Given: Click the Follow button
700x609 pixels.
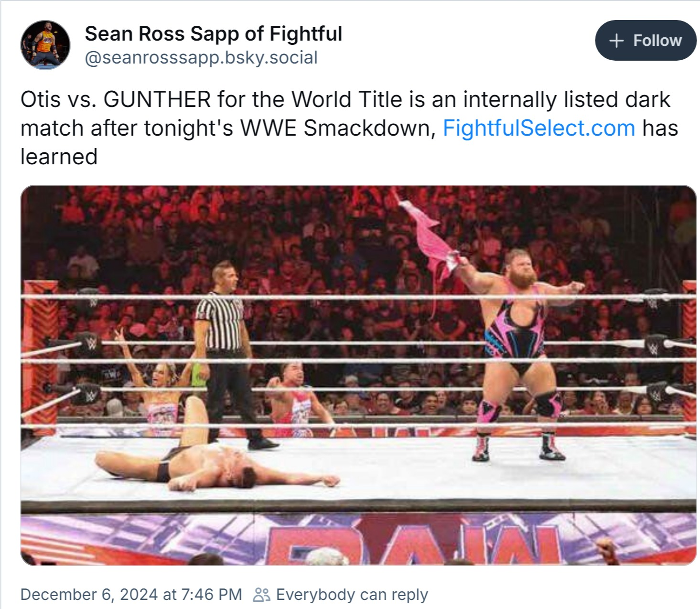Looking at the screenshot, I should (646, 41).
